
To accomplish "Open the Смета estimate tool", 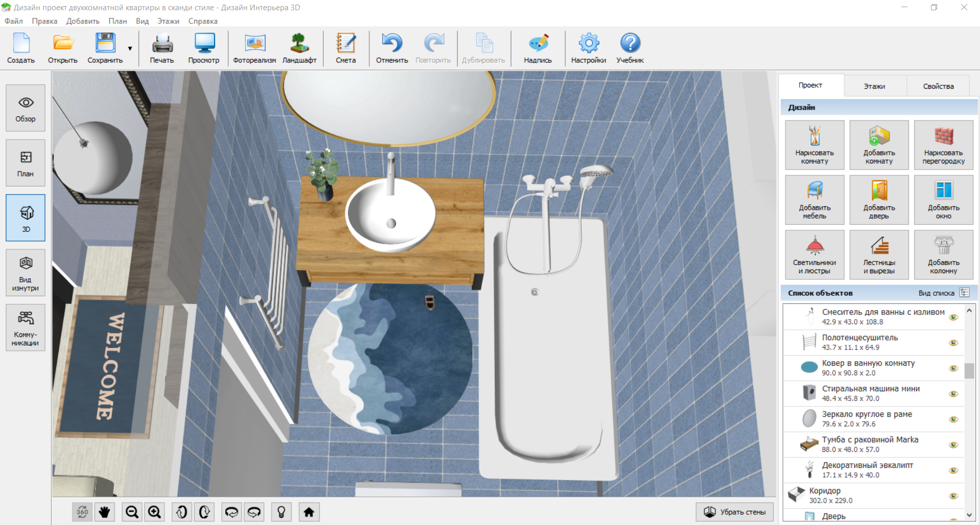I will [346, 49].
